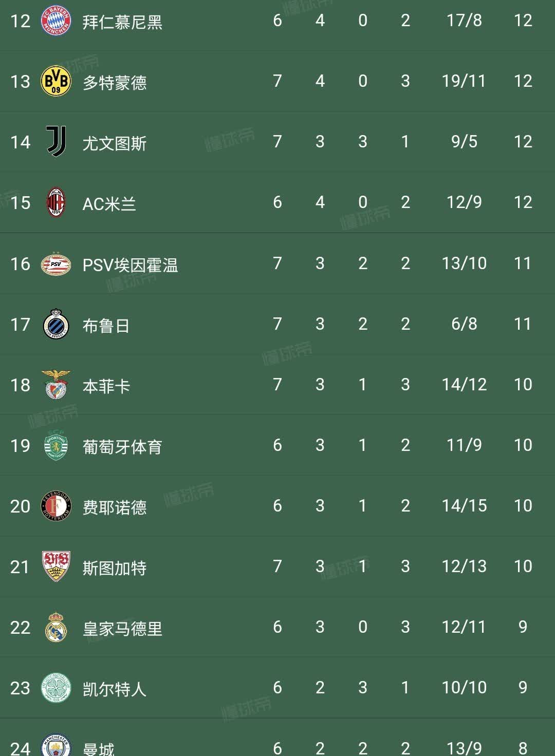Tap the PSV Eindhoven logo
Viewport: 555px width, 756px height.
click(x=55, y=263)
